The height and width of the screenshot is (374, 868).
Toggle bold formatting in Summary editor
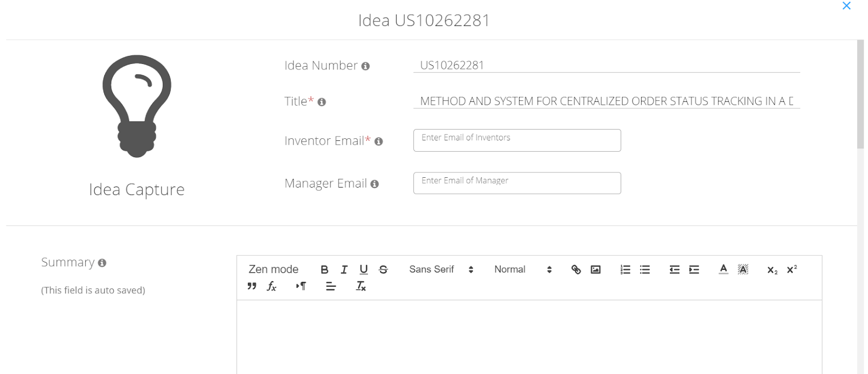[x=324, y=269]
